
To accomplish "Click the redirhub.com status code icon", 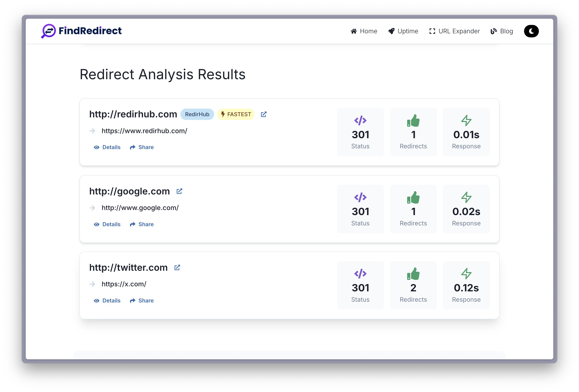I will [x=360, y=120].
